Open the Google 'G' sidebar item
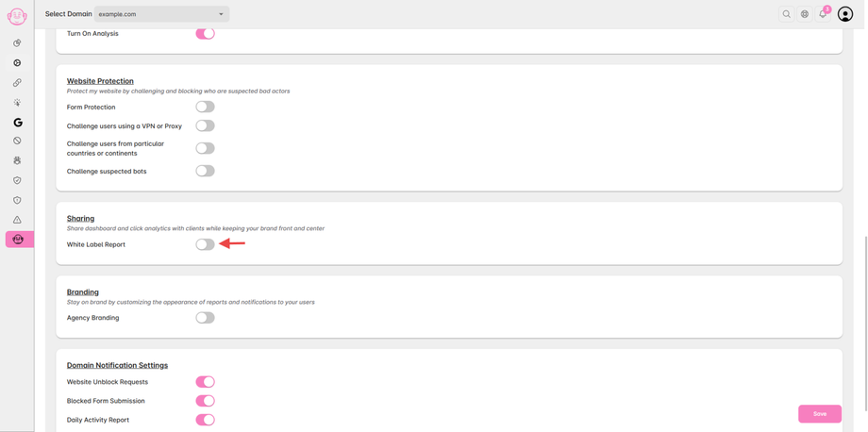 pyautogui.click(x=17, y=123)
